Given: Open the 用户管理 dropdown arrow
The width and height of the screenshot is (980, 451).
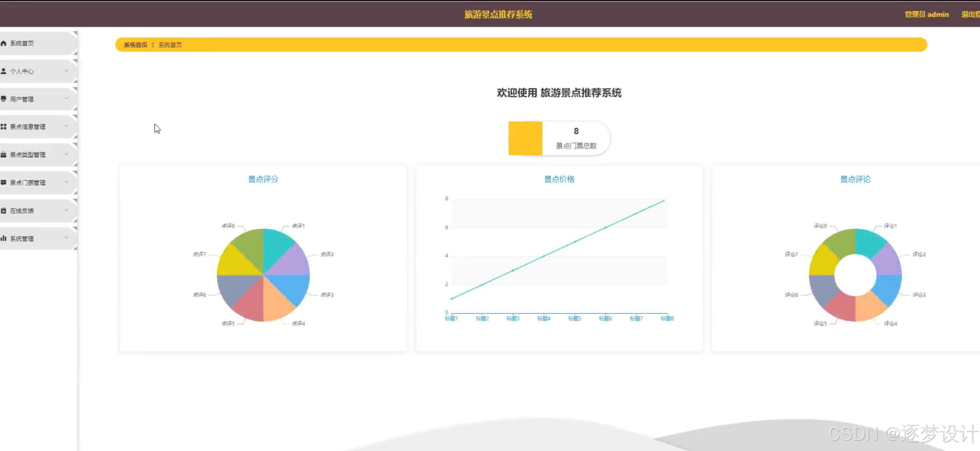Looking at the screenshot, I should [66, 98].
